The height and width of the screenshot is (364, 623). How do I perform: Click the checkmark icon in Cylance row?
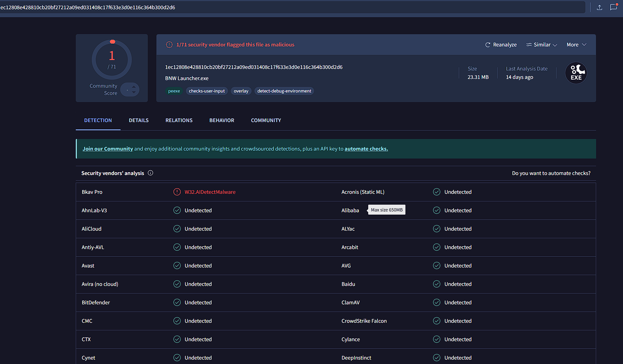click(x=437, y=339)
